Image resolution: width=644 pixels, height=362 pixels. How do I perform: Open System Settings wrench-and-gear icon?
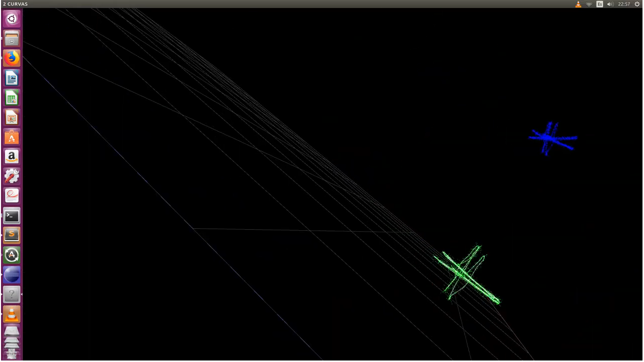12,176
